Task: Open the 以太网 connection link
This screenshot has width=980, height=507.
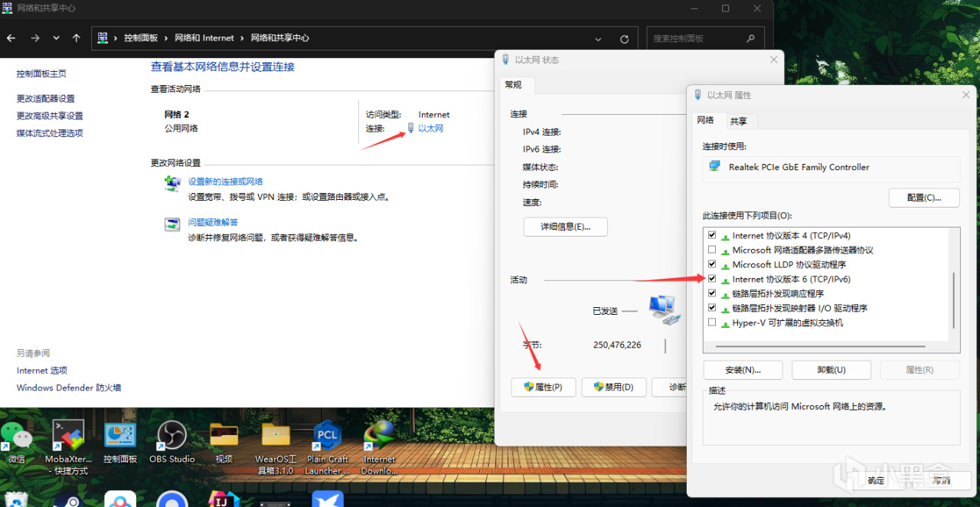Action: (x=430, y=128)
